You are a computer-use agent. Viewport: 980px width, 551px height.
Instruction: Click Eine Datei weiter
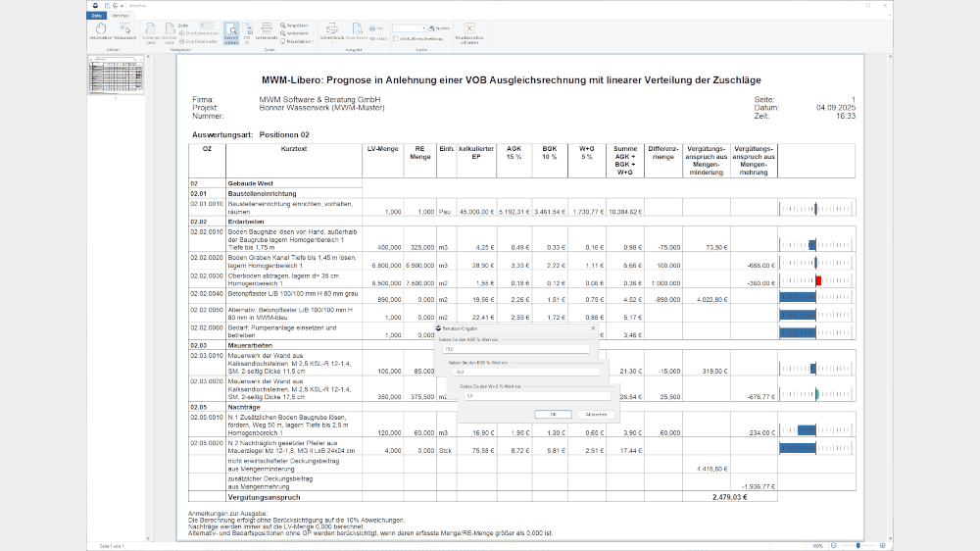199,41
